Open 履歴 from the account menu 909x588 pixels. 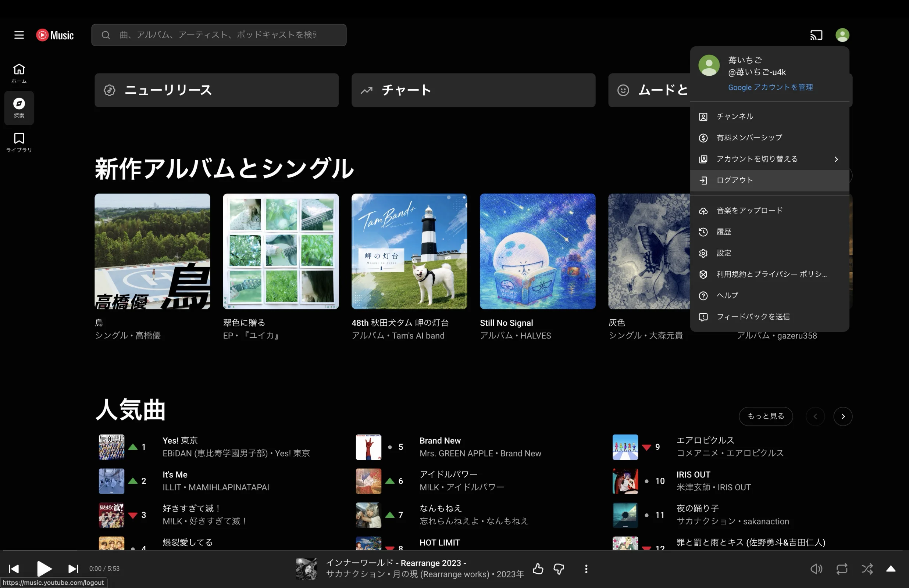pyautogui.click(x=770, y=232)
